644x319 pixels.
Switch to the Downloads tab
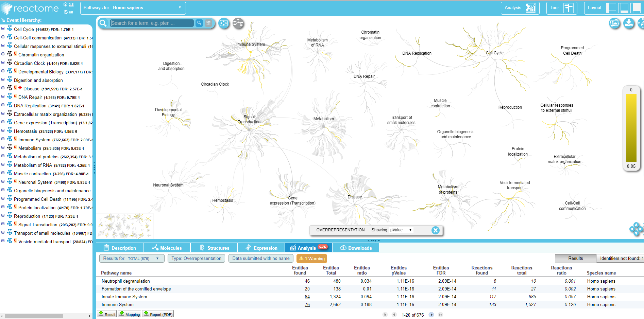[356, 248]
